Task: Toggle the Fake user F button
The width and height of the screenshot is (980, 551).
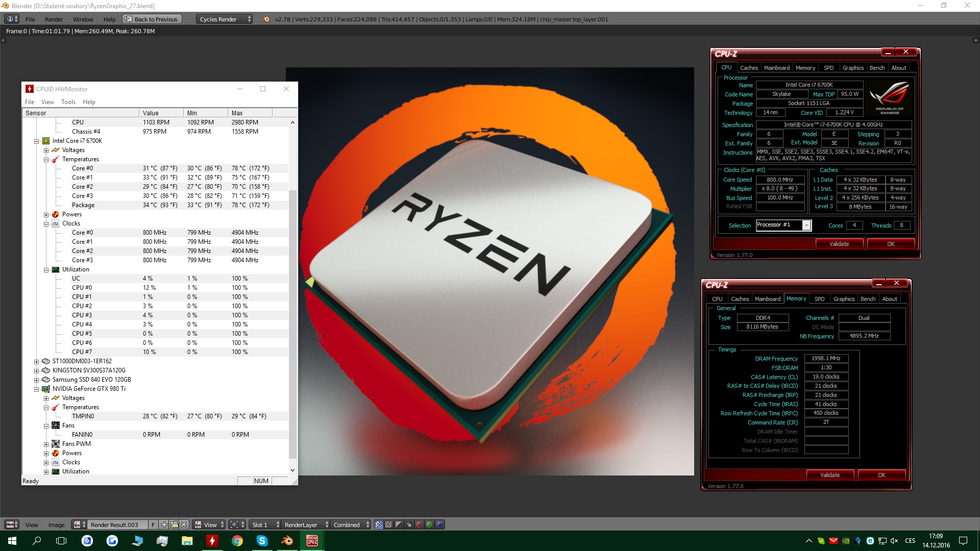Action: 153,524
